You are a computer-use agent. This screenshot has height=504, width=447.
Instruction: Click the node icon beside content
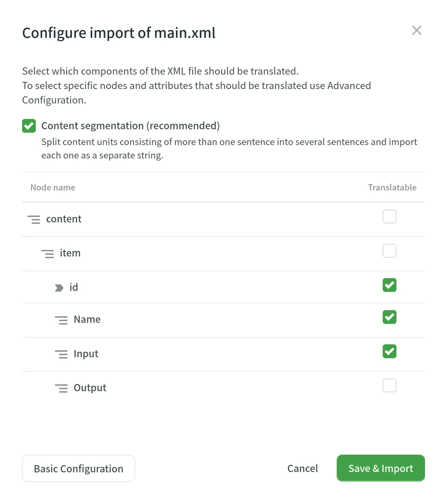(34, 219)
